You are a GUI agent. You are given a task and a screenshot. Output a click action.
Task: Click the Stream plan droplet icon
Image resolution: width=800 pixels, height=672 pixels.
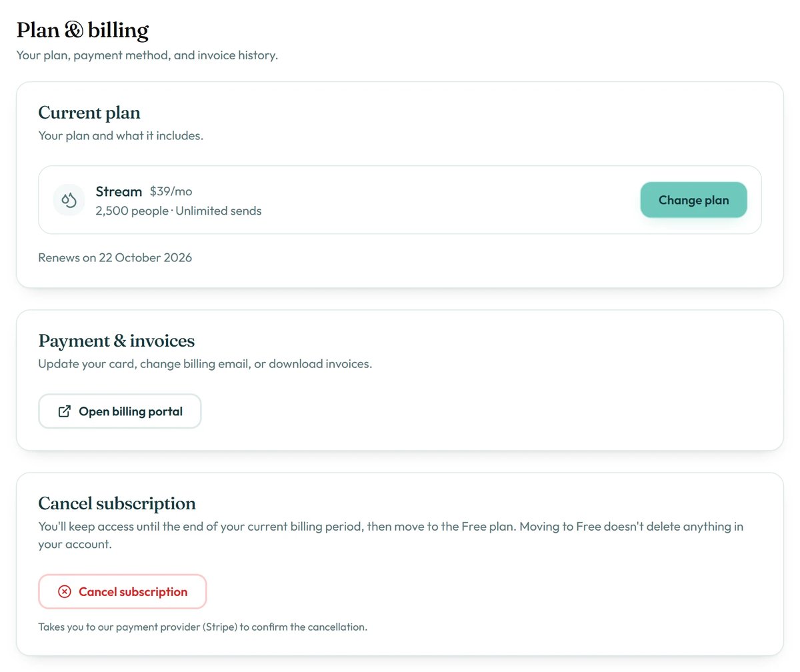69,199
